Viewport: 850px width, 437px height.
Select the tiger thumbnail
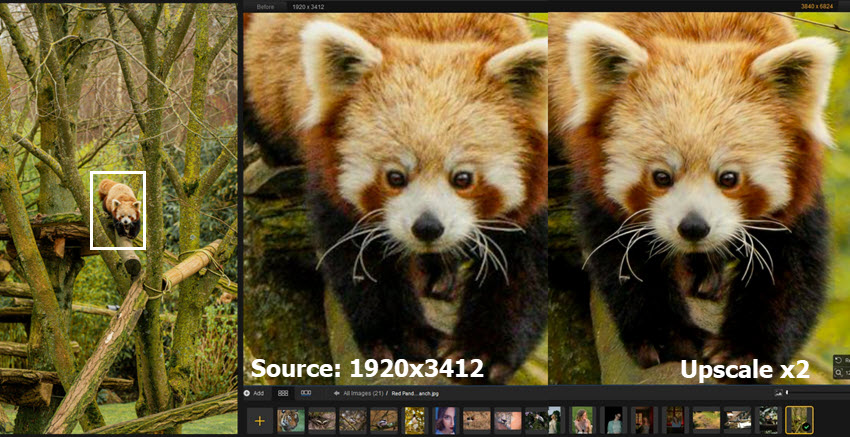290,420
